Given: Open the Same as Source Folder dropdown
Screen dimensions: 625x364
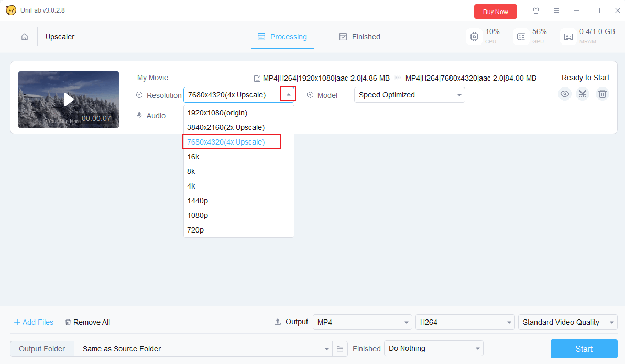Looking at the screenshot, I should point(203,349).
